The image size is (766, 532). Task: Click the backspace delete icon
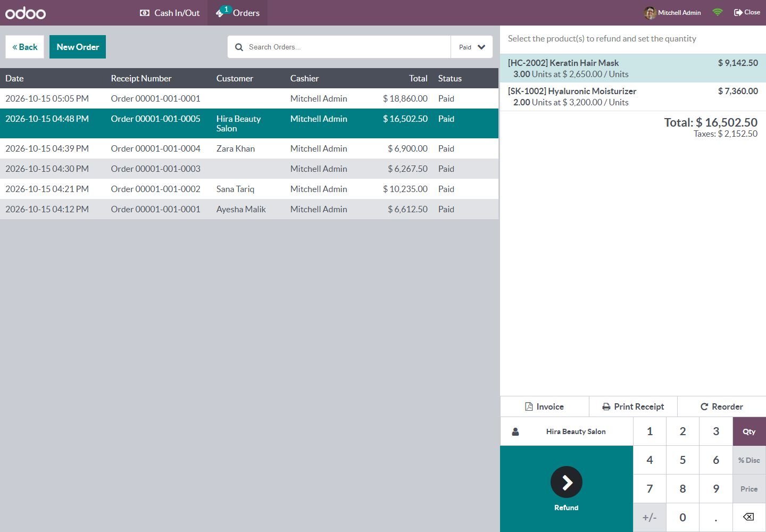(749, 518)
